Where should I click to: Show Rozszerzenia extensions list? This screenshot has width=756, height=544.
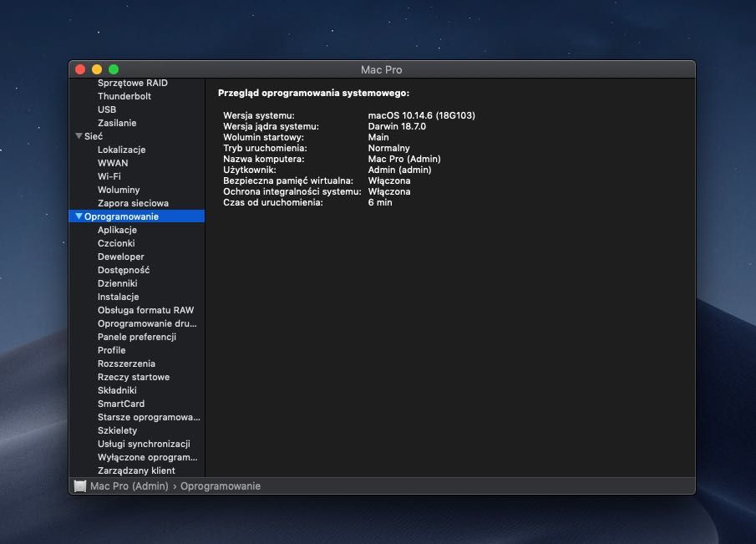click(x=126, y=364)
